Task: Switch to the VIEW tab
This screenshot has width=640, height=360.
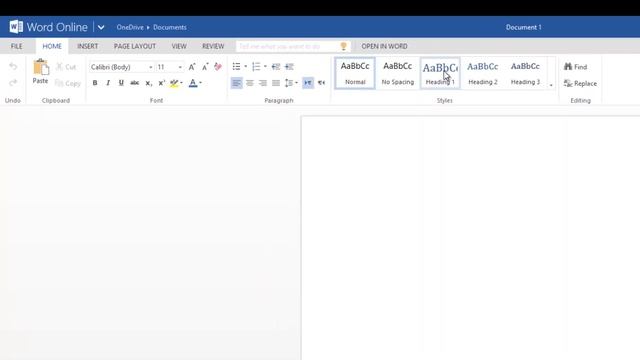Action: pyautogui.click(x=179, y=46)
